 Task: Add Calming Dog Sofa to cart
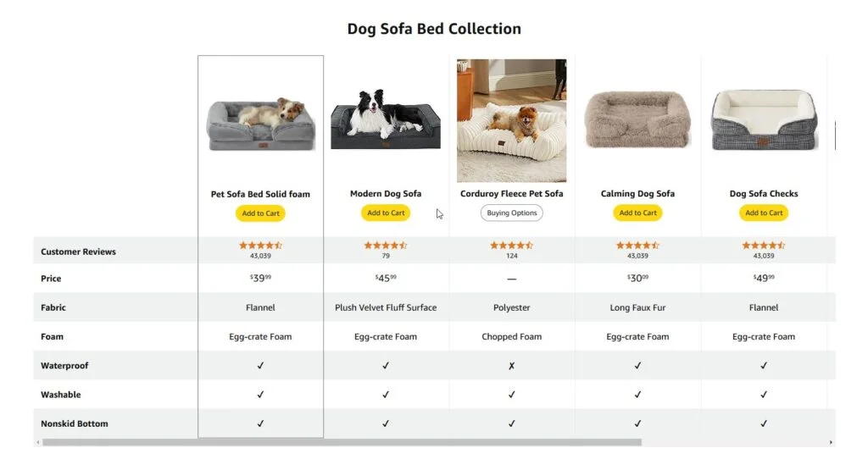[x=637, y=213]
